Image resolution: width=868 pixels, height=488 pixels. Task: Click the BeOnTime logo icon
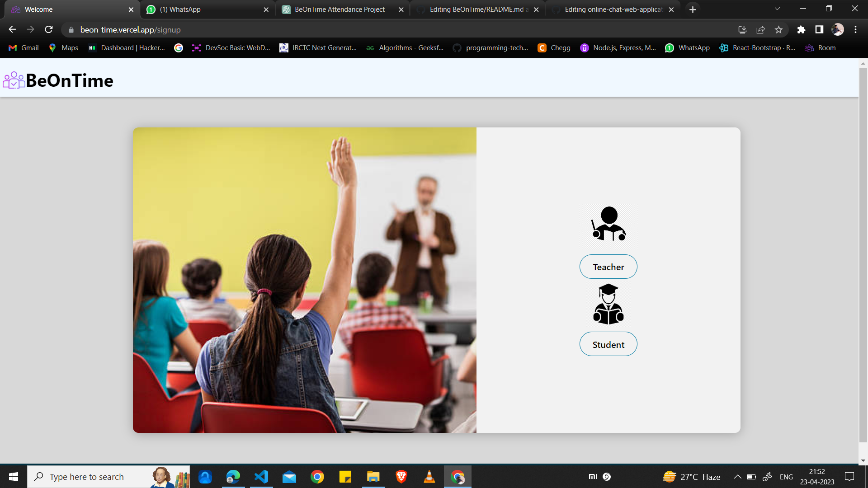[x=14, y=80]
